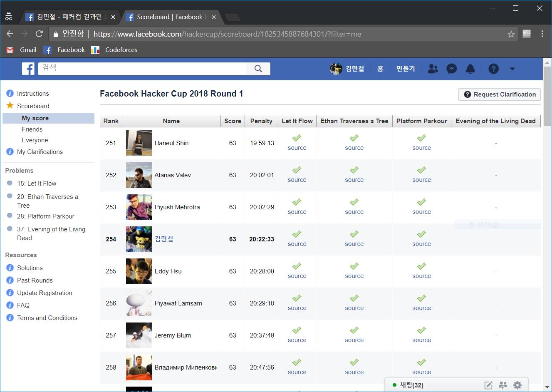View Eddy Hsu's Platform Parkour source
This screenshot has width=552, height=392.
pos(422,276)
